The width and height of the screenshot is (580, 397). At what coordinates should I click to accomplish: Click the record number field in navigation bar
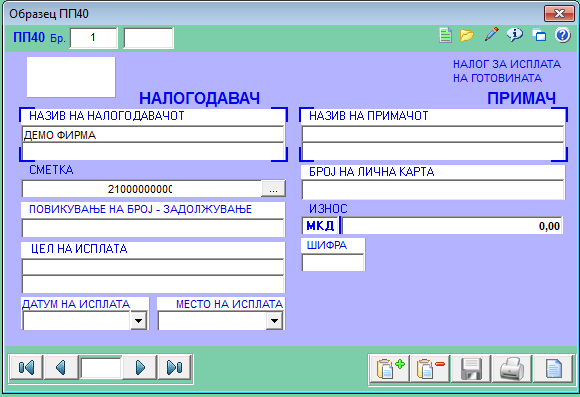[101, 367]
